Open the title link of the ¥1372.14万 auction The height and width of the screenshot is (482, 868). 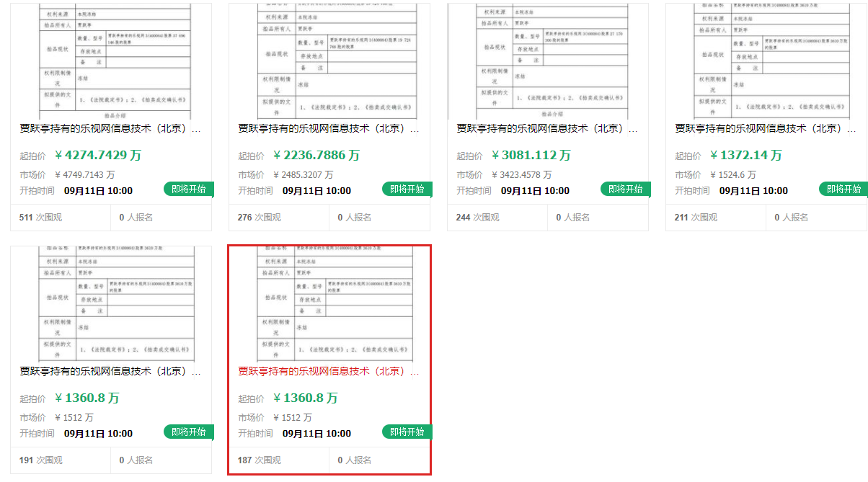point(766,129)
